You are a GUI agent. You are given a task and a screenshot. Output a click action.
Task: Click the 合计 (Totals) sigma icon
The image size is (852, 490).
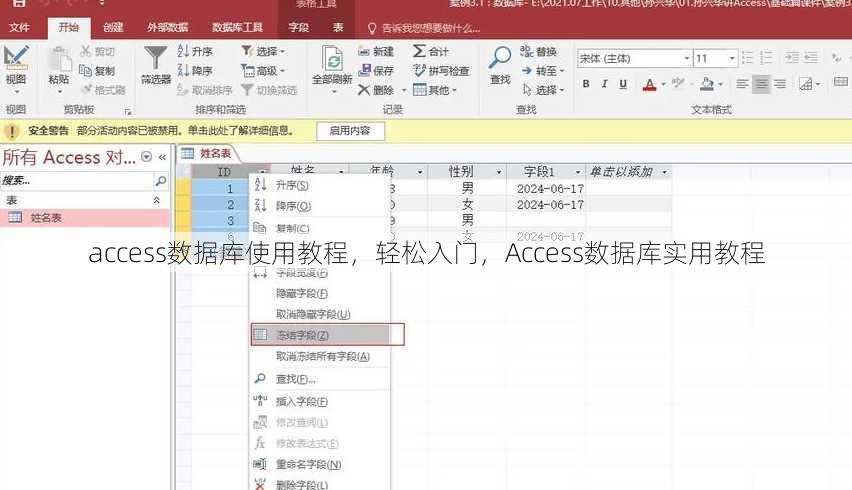419,51
